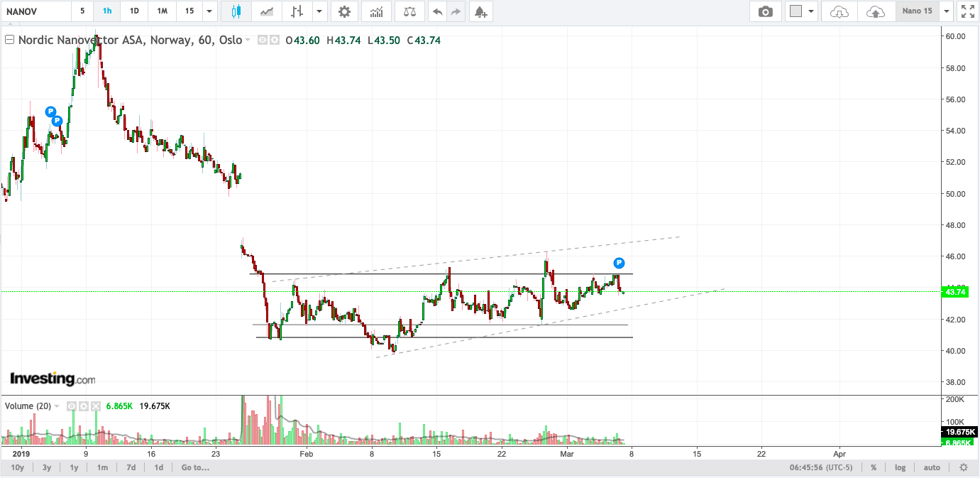Toggle logarithmic scale mode
This screenshot has width=980, height=478.
pos(900,467)
